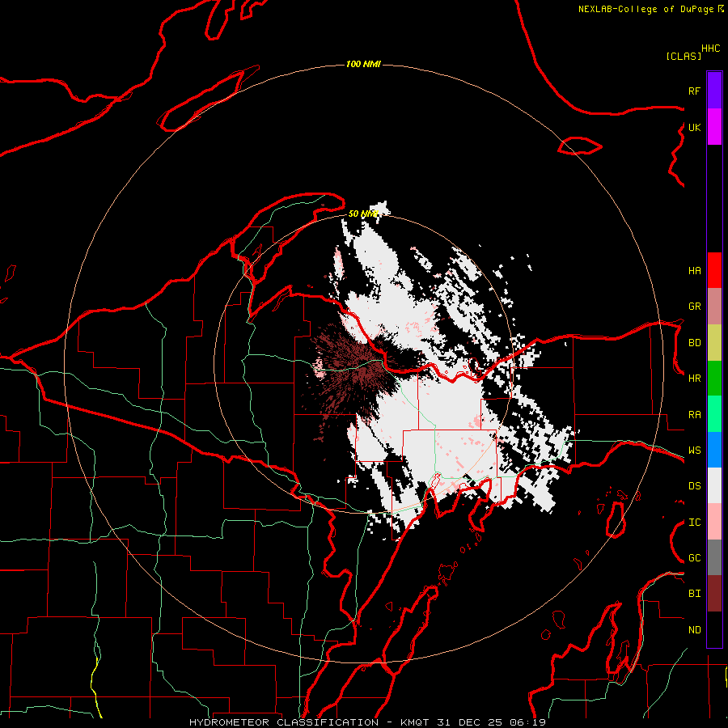Click the RF legend label
This screenshot has width=728, height=728.
694,91
